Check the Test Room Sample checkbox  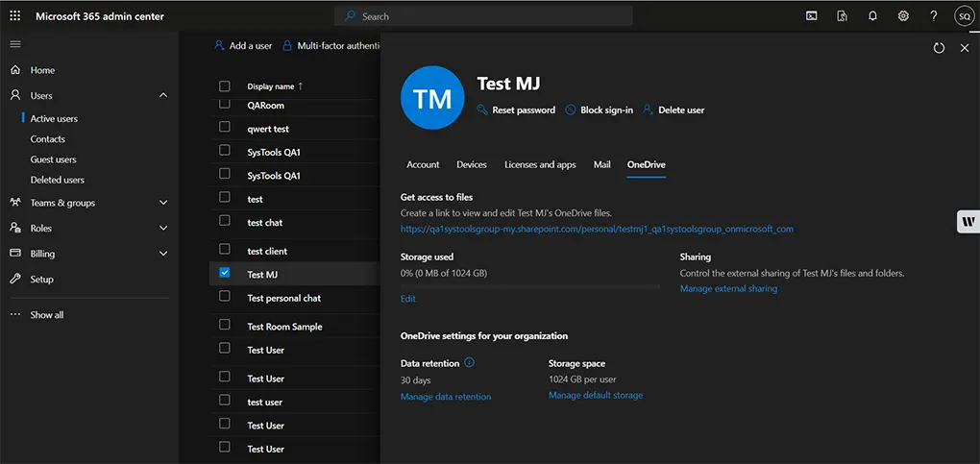tap(225, 324)
